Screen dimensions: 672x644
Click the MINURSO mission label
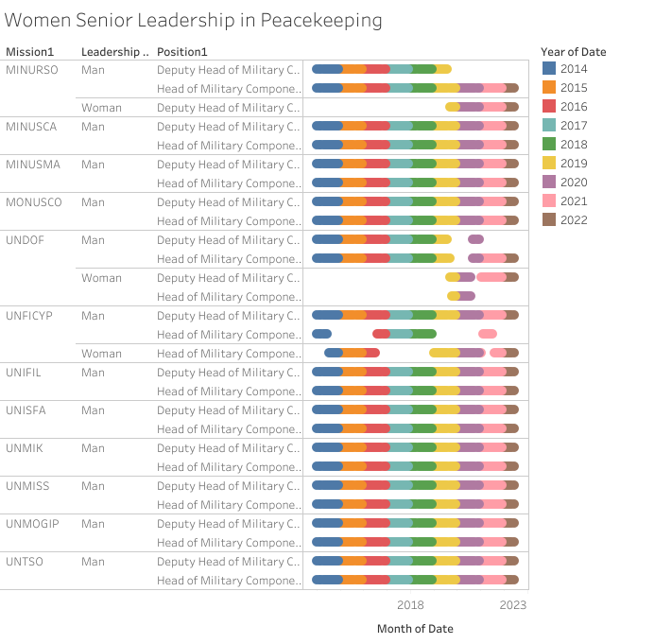coord(33,70)
